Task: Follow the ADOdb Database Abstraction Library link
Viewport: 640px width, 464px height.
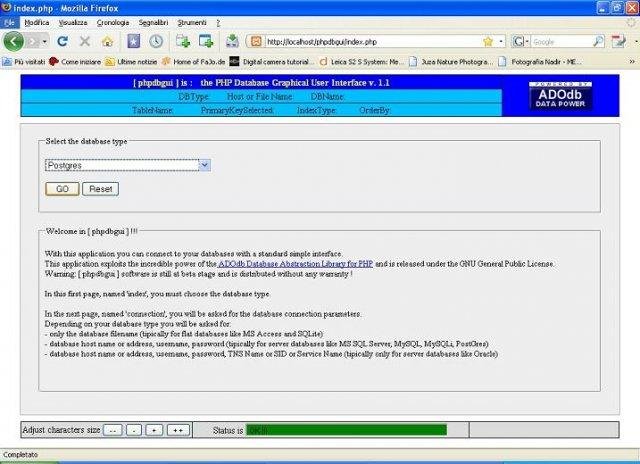Action: click(x=296, y=264)
